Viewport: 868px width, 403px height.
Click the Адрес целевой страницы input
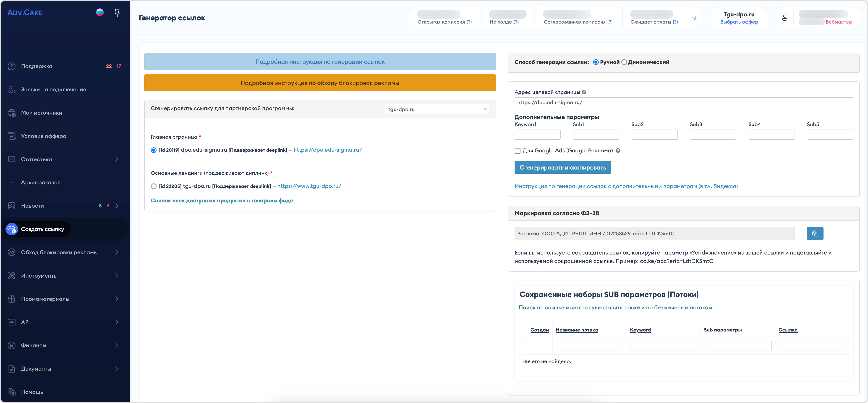(x=683, y=102)
